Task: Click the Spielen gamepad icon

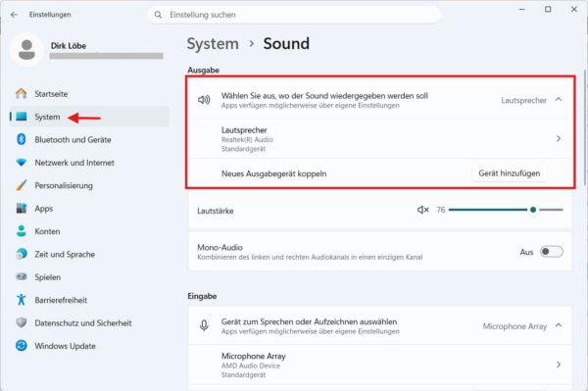Action: [x=22, y=276]
